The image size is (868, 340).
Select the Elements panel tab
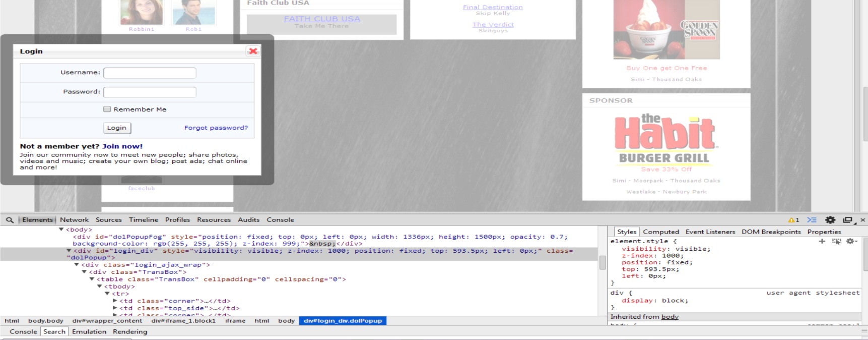(x=37, y=220)
